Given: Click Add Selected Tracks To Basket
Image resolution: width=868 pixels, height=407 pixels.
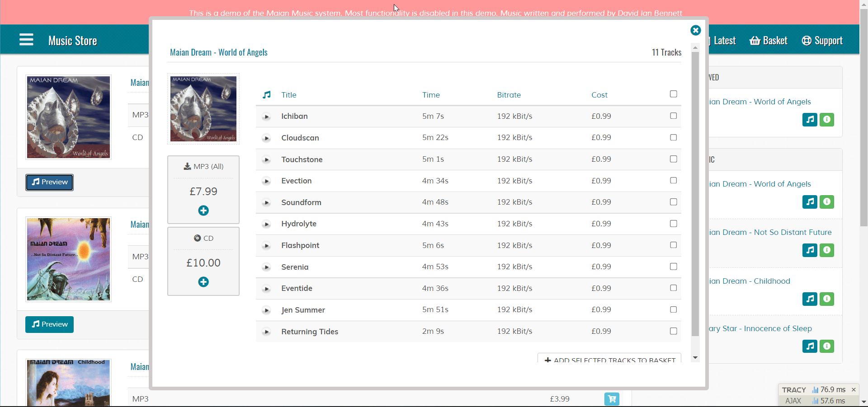Looking at the screenshot, I should tap(609, 358).
